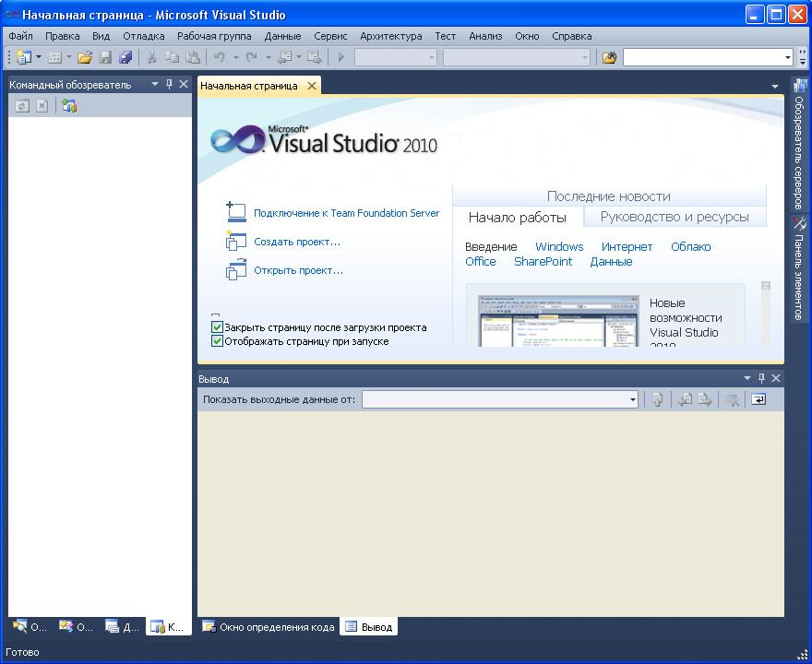This screenshot has width=812, height=664.
Task: Close the Вывод output panel
Action: point(776,378)
